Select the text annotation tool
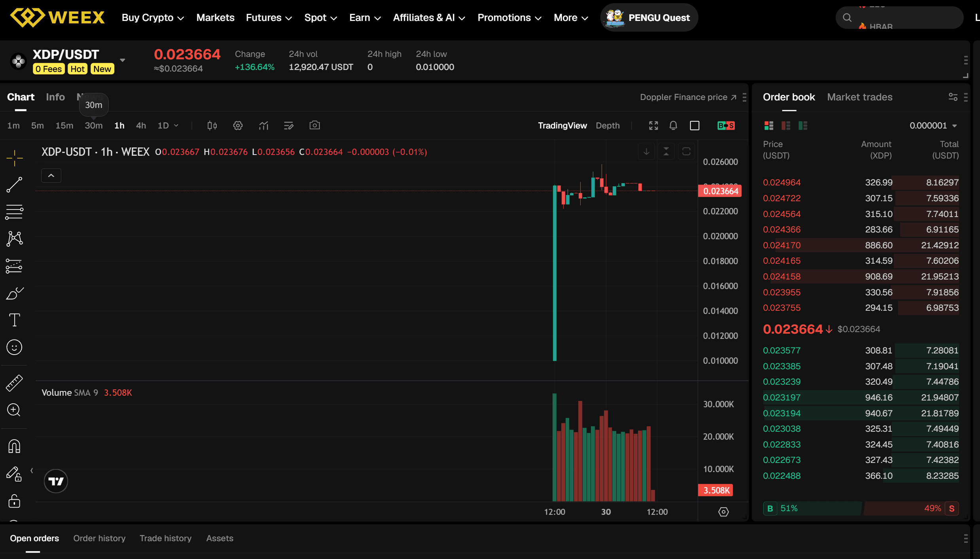This screenshot has width=980, height=559. 15,320
